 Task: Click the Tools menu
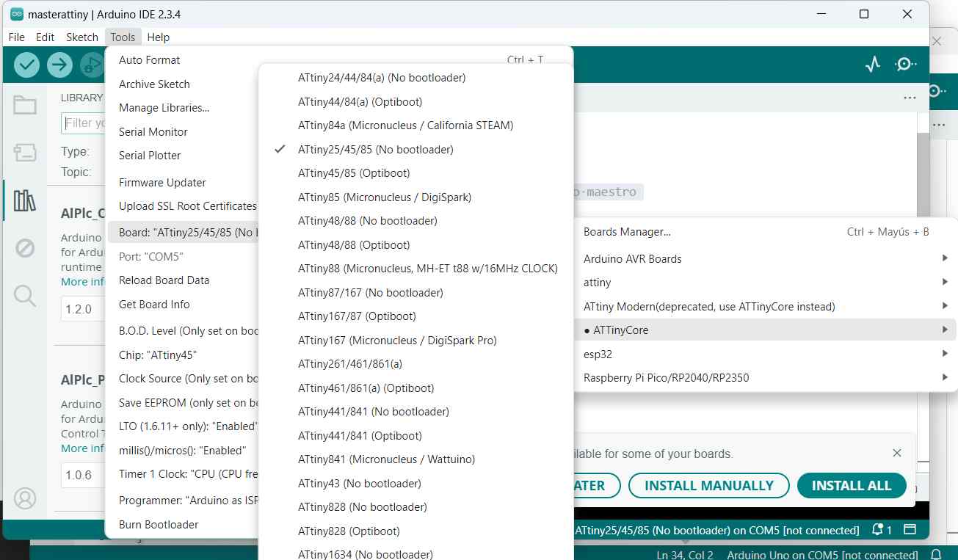tap(123, 37)
